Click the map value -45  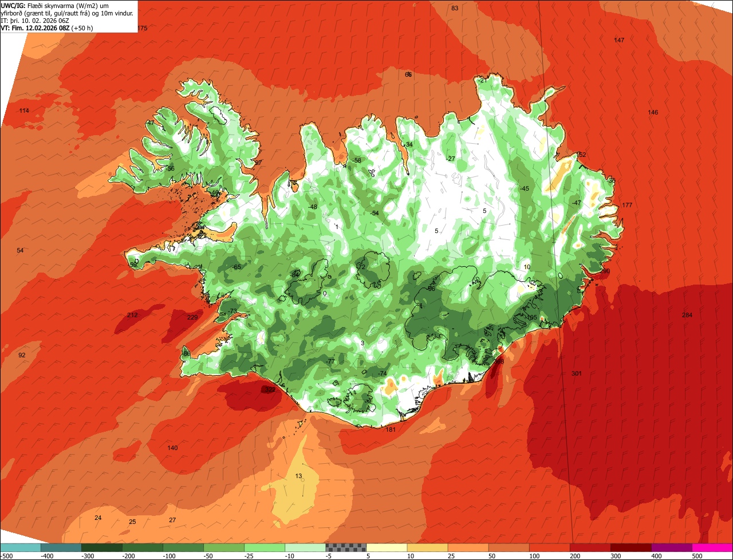[524, 188]
